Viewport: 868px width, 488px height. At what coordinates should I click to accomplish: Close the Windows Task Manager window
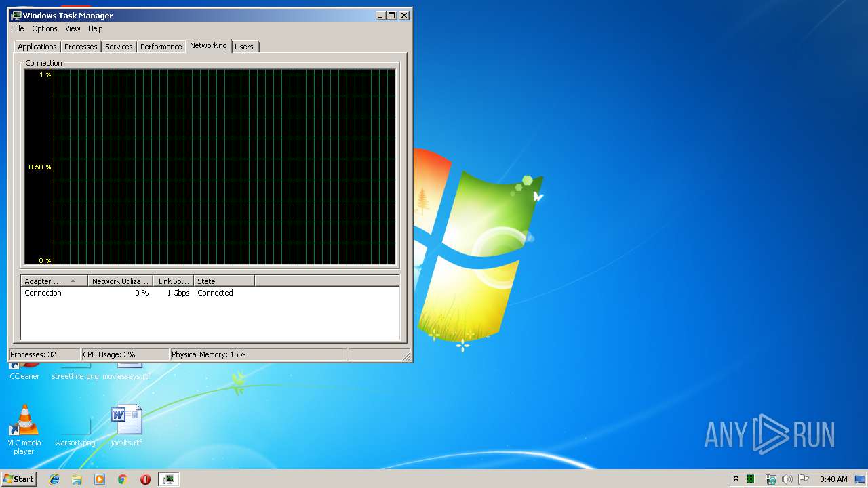pyautogui.click(x=404, y=15)
